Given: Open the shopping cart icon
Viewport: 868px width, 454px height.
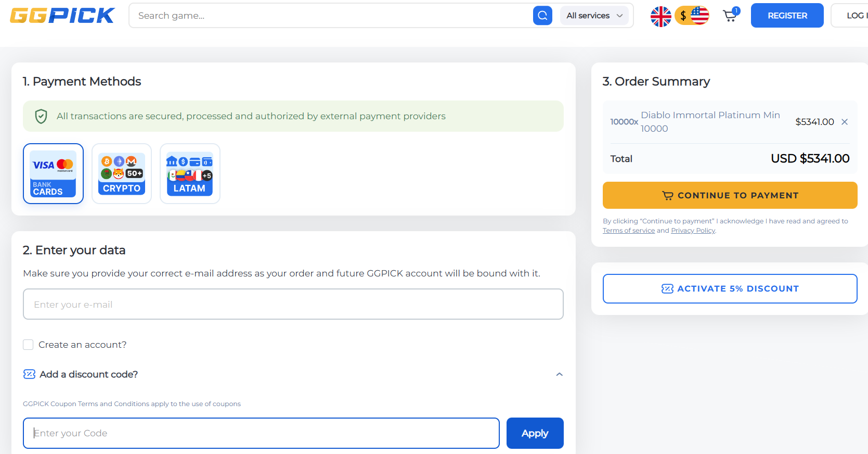Looking at the screenshot, I should click(x=730, y=16).
